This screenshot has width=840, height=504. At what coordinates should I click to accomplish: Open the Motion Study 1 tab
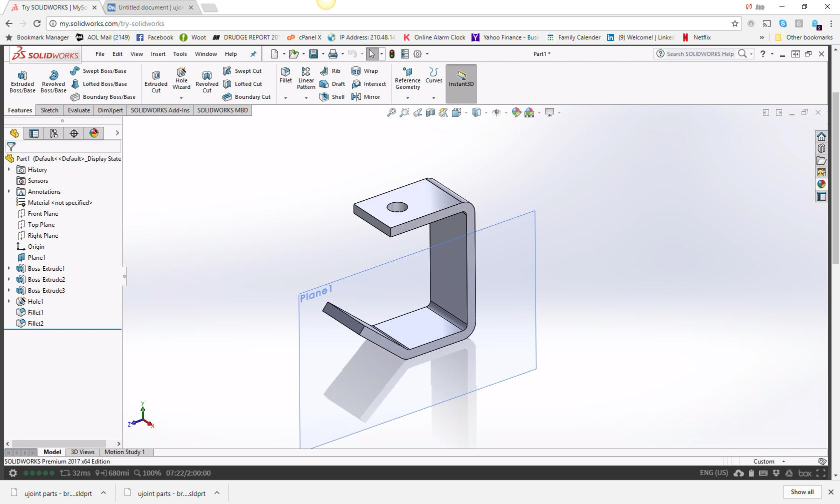pos(124,452)
